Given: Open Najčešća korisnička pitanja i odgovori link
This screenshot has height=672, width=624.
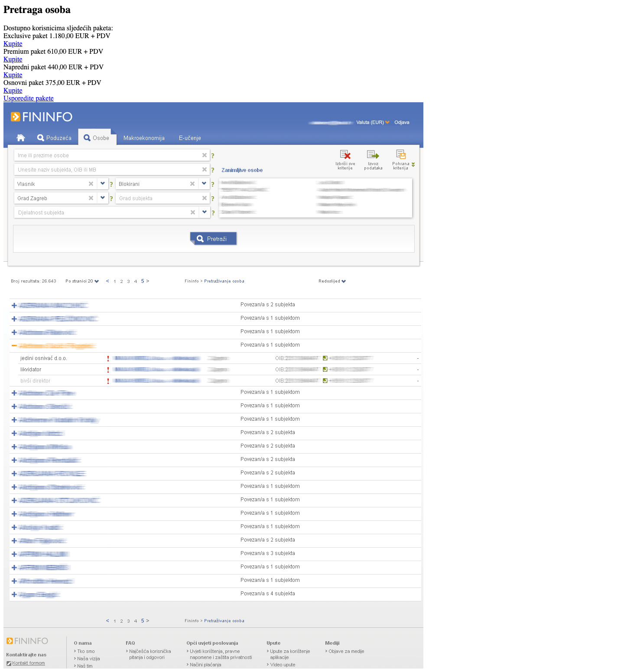Looking at the screenshot, I should click(150, 654).
